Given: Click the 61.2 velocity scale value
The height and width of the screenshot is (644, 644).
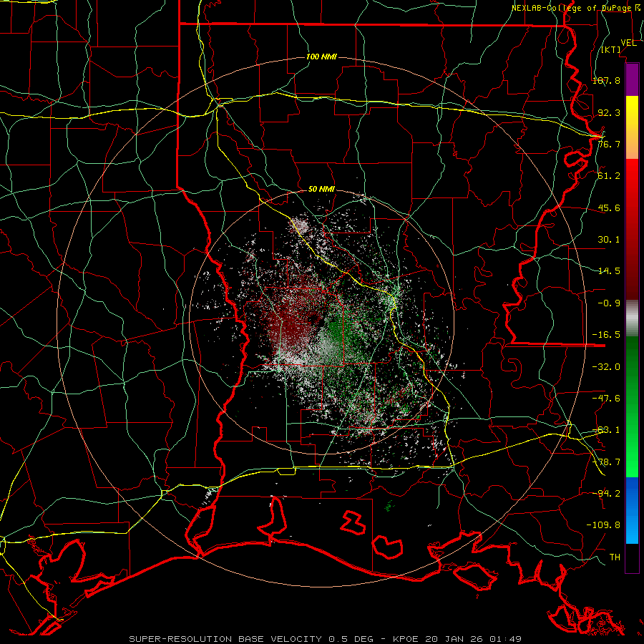Looking at the screenshot, I should pos(609,176).
